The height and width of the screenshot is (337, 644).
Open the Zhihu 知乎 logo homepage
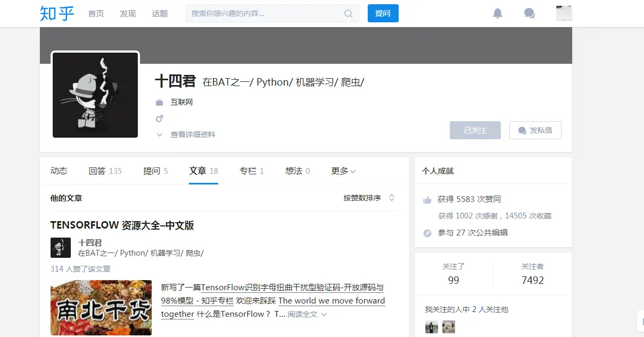(57, 13)
